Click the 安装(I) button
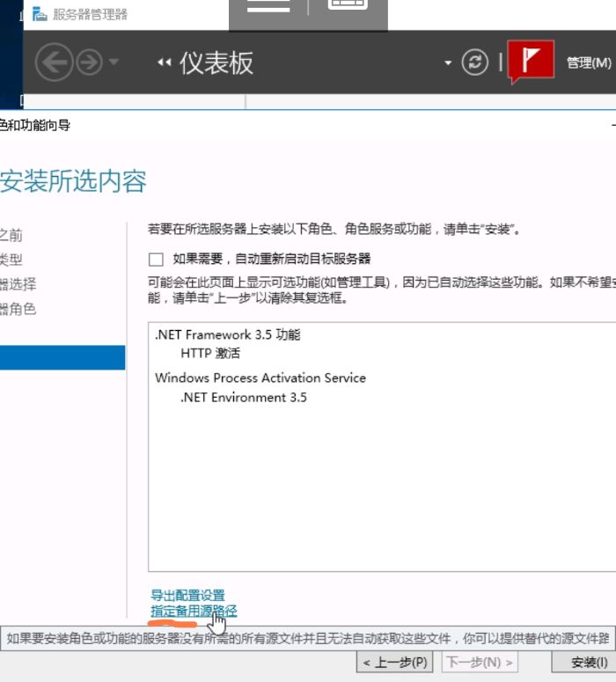 click(x=584, y=663)
